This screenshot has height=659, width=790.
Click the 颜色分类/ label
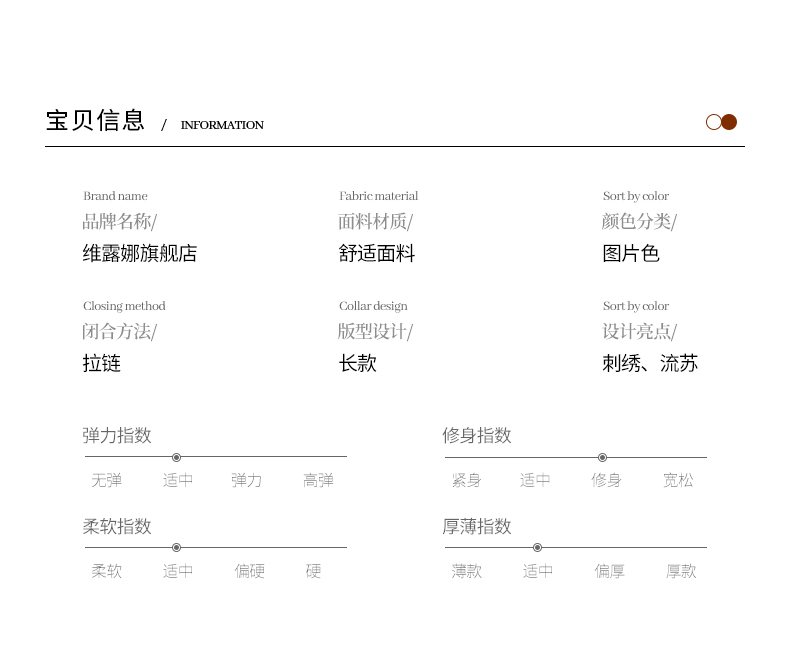tap(639, 221)
